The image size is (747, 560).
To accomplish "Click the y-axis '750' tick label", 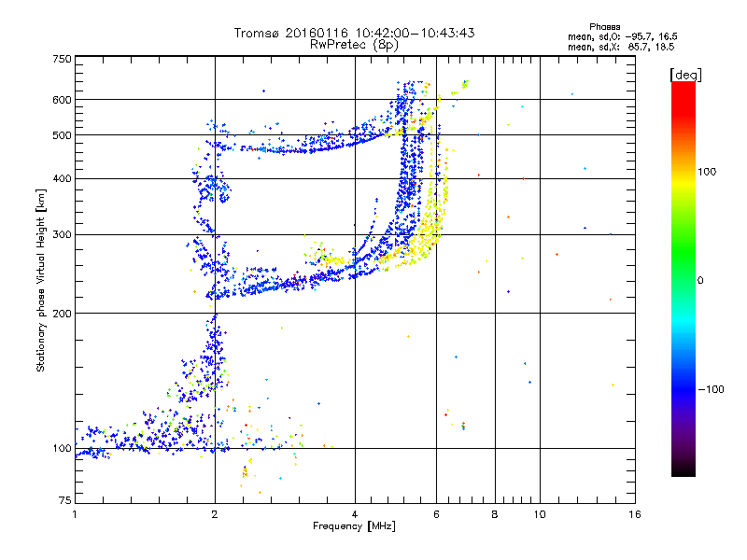I will (x=62, y=59).
